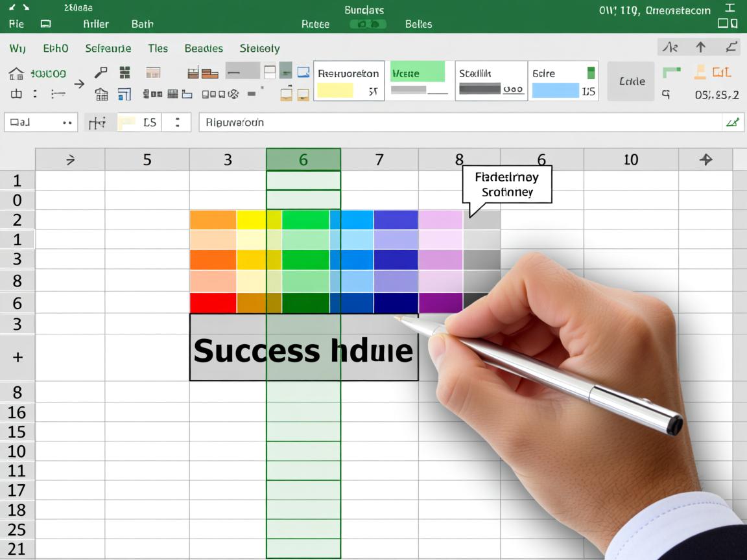
Task: Click the green pen icon in formula bar
Action: click(733, 122)
